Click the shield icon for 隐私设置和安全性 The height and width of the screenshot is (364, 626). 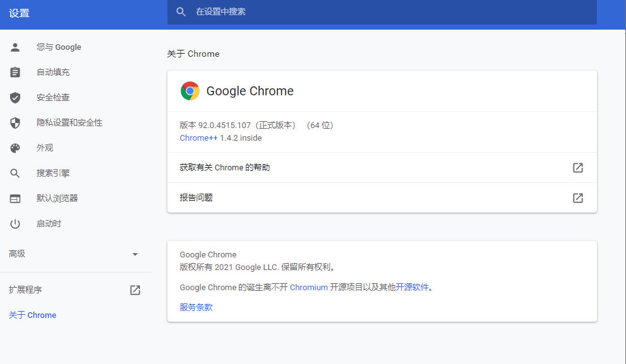click(15, 123)
